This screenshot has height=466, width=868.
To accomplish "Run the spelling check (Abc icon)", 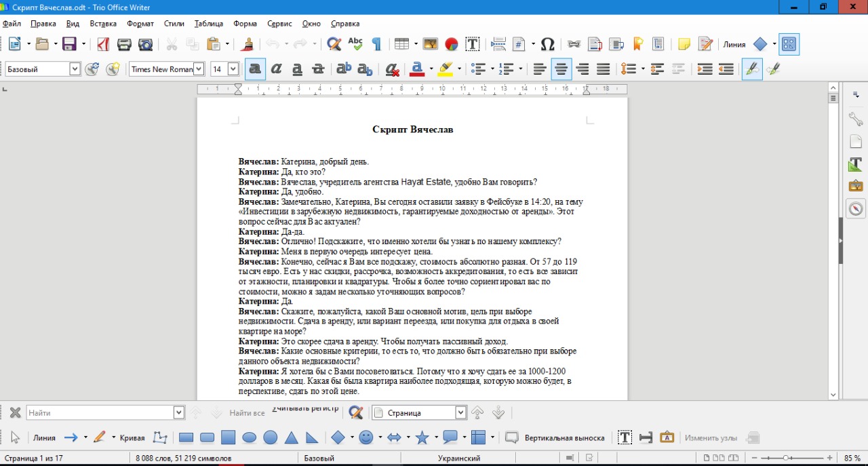I will pos(355,45).
